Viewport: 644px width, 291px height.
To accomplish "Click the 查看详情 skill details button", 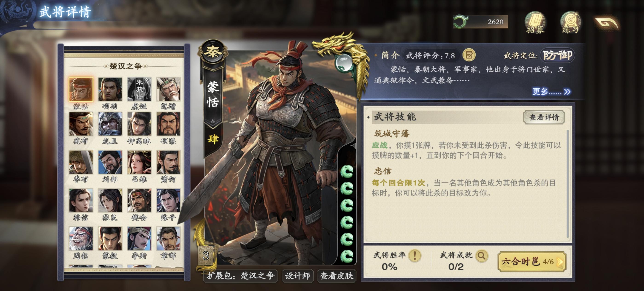I will coord(544,117).
